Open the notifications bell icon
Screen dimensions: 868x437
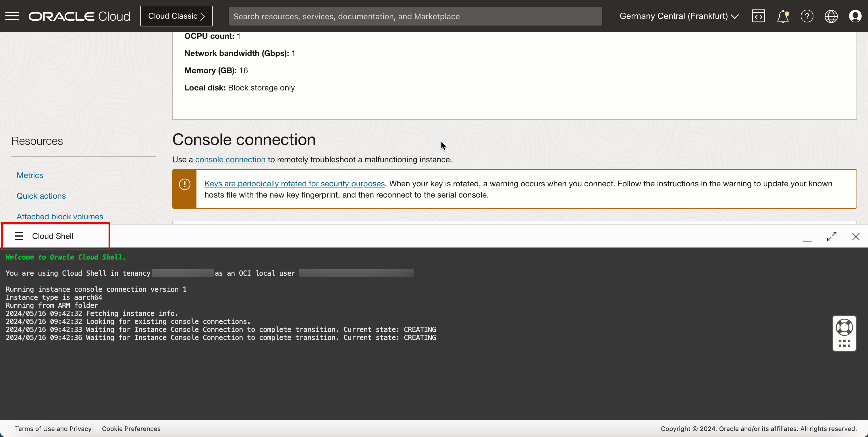tap(782, 16)
